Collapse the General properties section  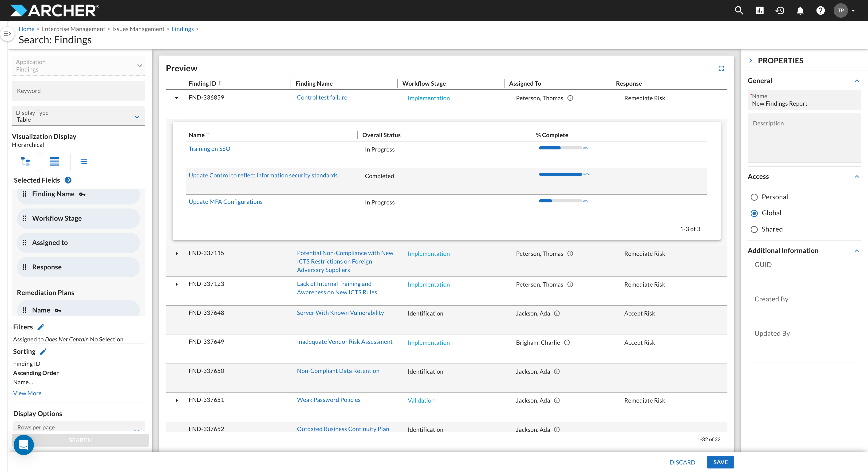[x=856, y=81]
